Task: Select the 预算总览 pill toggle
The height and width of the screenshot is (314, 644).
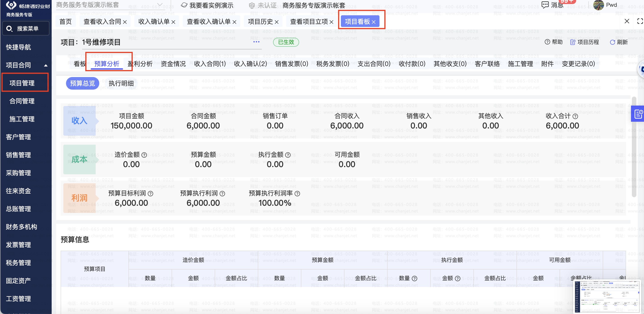Action: [x=82, y=83]
